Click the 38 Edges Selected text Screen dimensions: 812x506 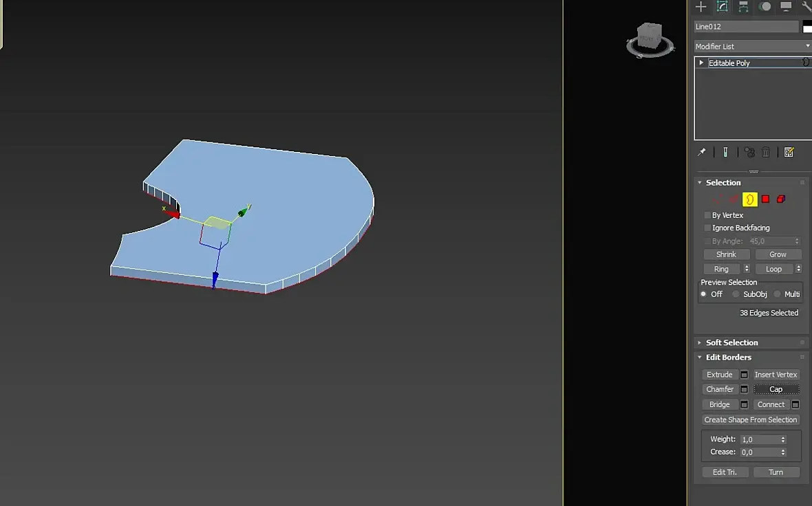[x=769, y=313]
